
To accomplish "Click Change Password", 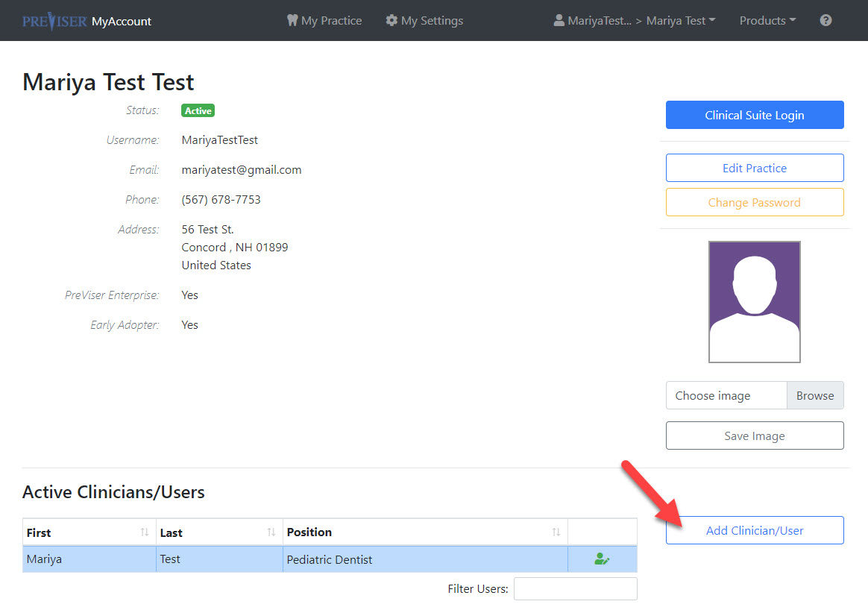I will pyautogui.click(x=754, y=201).
